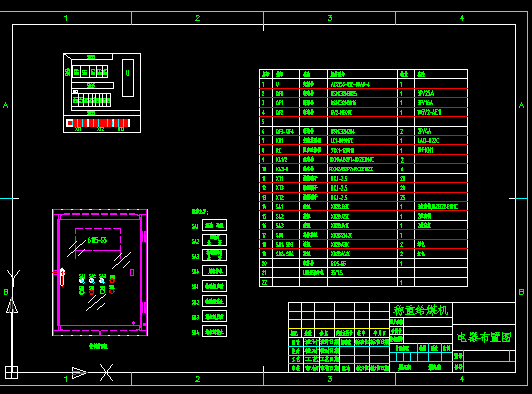Select zone number 2 on bottom border
The image size is (532, 394).
(x=197, y=379)
